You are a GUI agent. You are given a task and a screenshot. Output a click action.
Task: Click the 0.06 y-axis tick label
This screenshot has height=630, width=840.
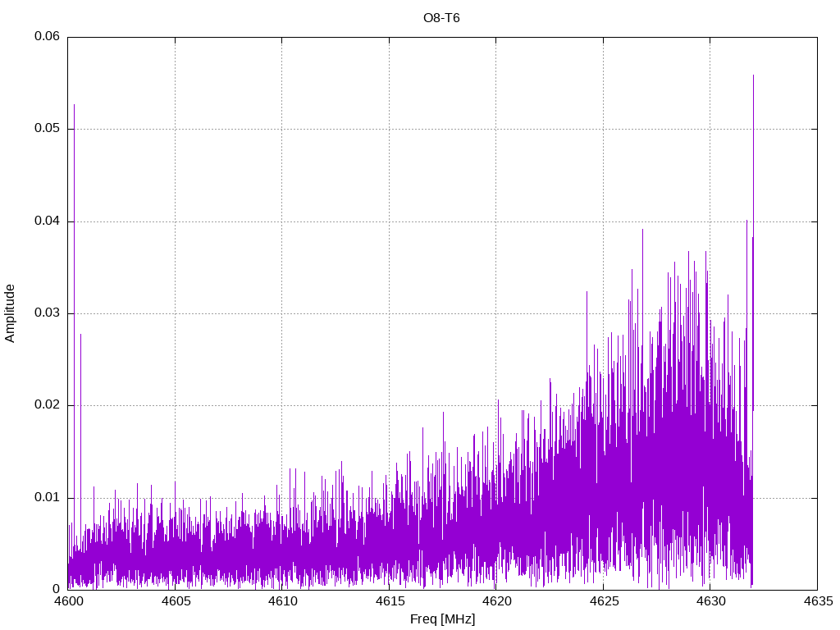click(47, 37)
